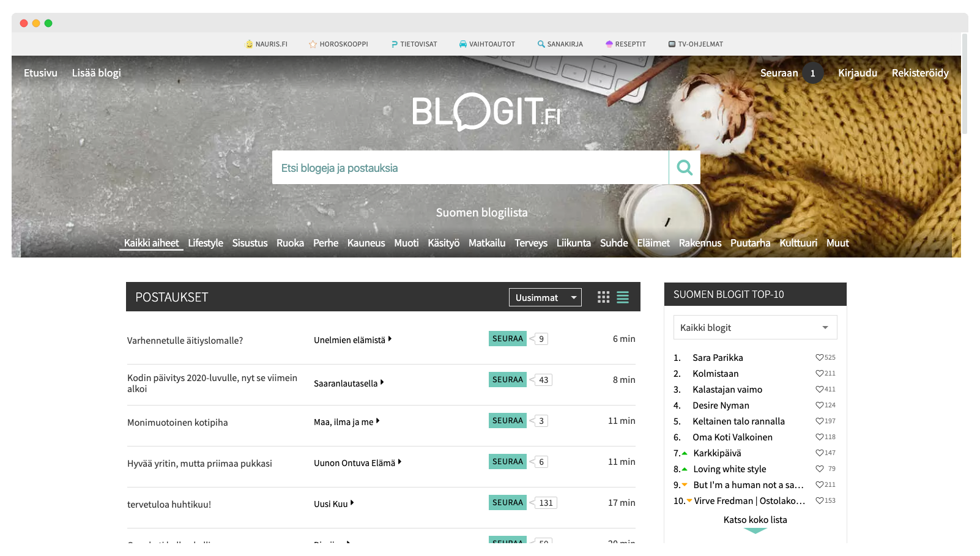Open the Vaihtoautot car link
The width and height of the screenshot is (980, 556).
click(487, 44)
